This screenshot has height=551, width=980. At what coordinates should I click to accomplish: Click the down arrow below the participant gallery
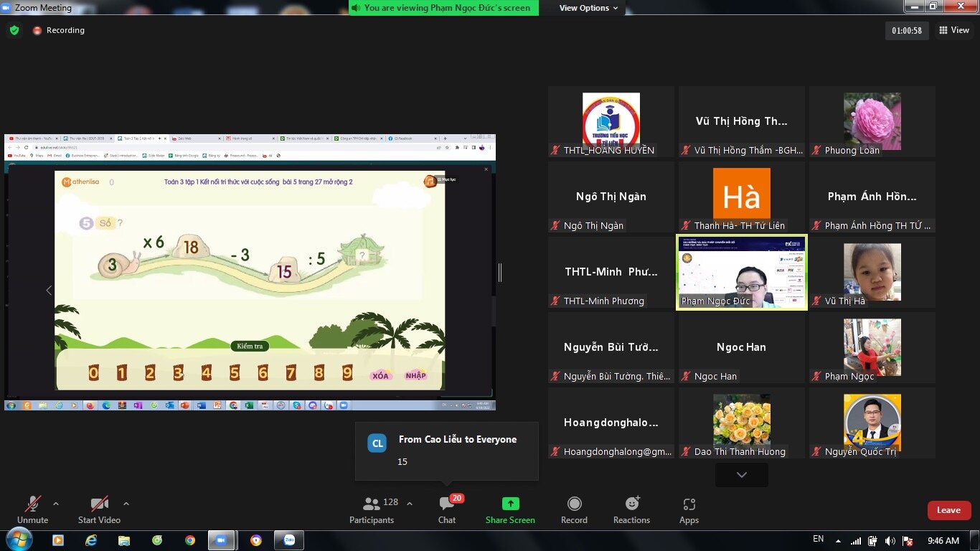coord(741,474)
